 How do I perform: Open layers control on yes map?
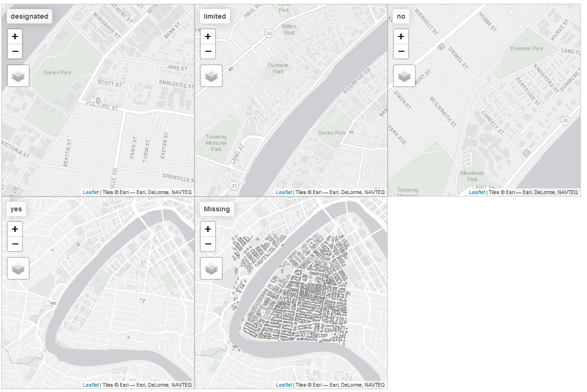tap(18, 268)
